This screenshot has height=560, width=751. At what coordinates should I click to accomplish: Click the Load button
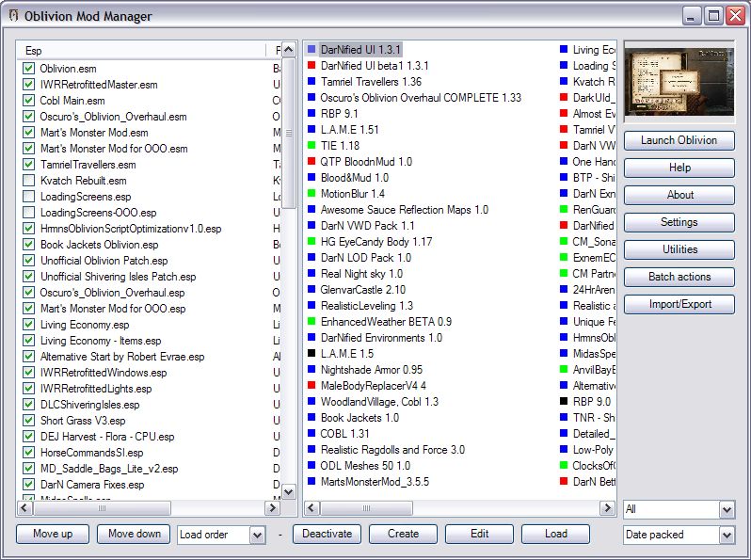coord(555,534)
